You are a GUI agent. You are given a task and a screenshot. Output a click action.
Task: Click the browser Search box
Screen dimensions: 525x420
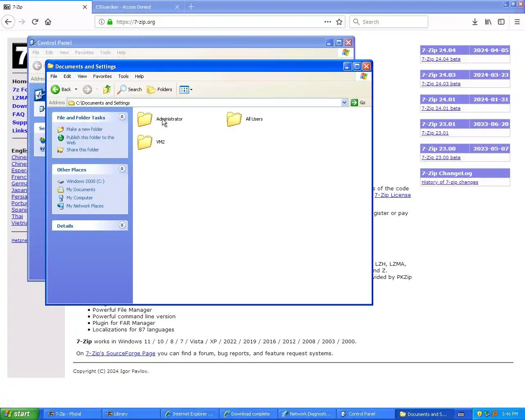389,22
